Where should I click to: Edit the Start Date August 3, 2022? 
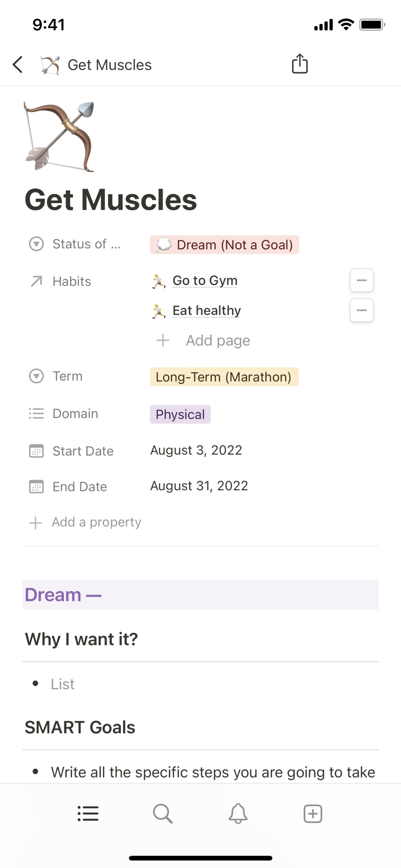coord(196,450)
